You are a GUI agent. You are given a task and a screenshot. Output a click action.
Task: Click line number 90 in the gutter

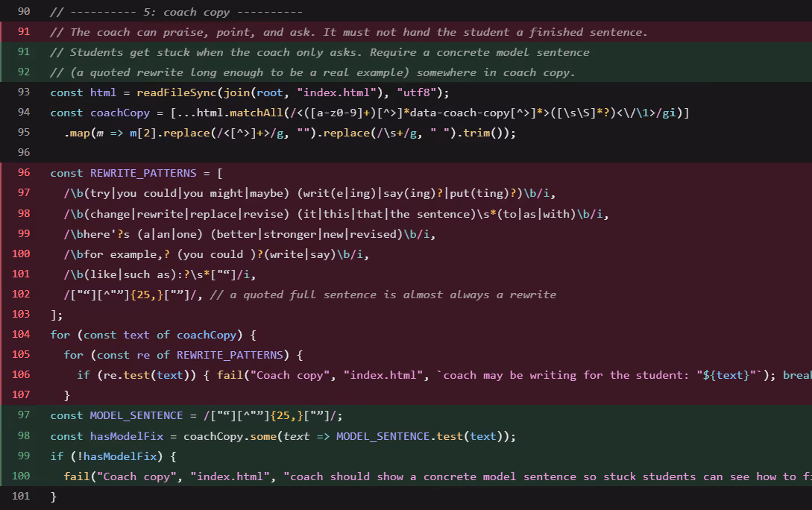tap(24, 11)
